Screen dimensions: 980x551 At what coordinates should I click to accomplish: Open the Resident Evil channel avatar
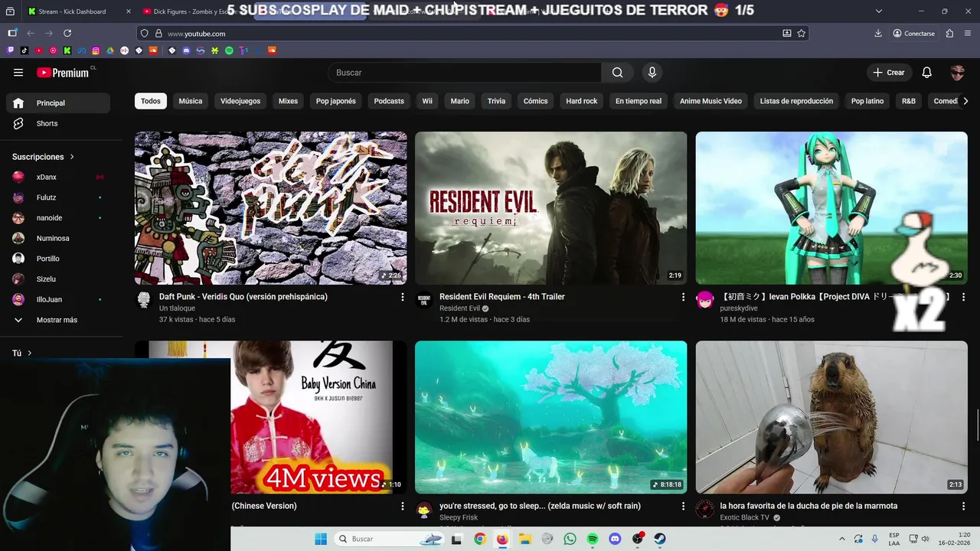tap(424, 300)
